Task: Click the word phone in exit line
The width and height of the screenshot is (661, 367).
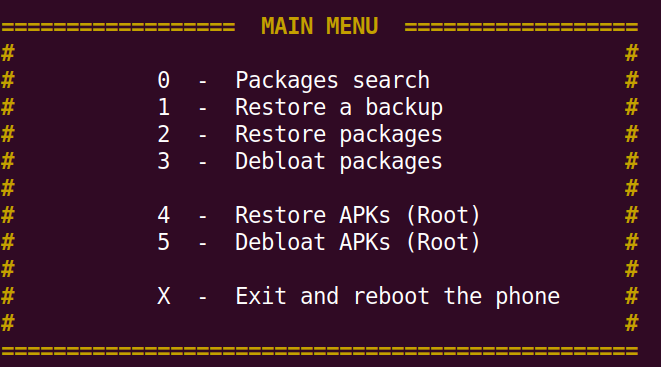Action: tap(527, 297)
